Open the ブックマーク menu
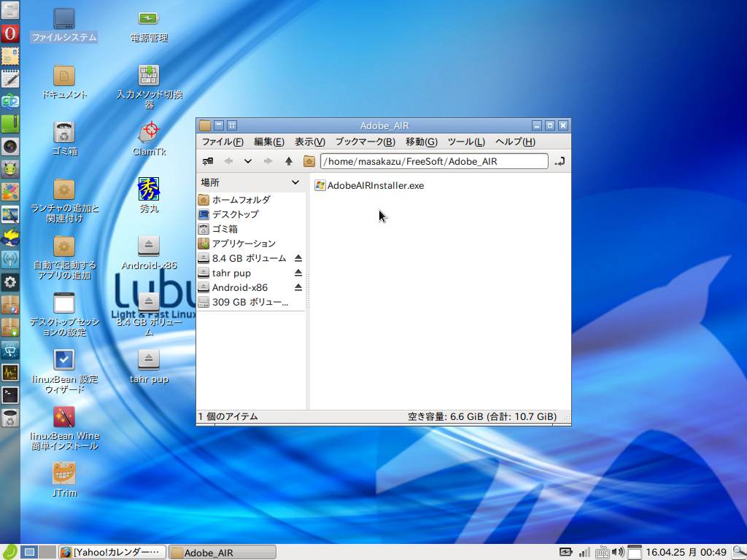 pyautogui.click(x=365, y=141)
